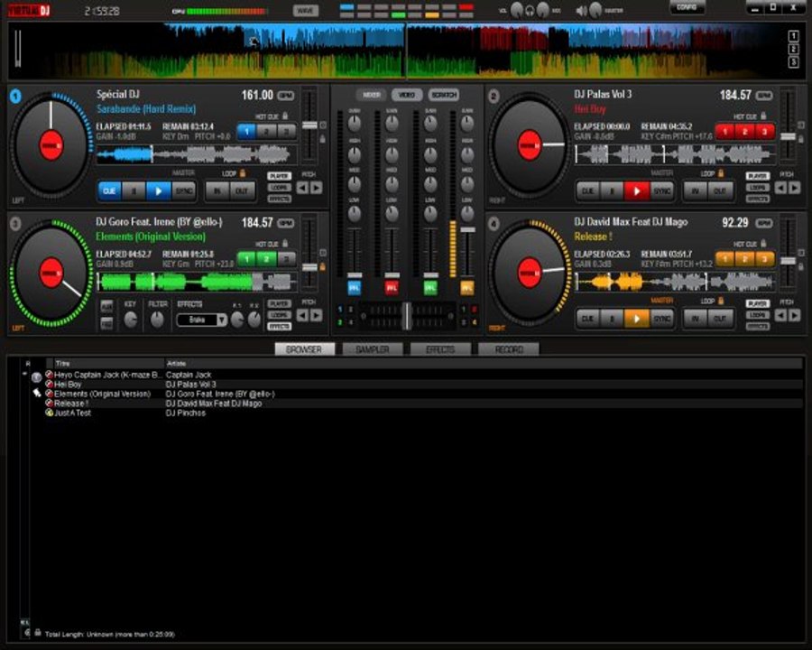Nudge deck 1 pitch bend right arrow
The height and width of the screenshot is (650, 812).
point(316,188)
